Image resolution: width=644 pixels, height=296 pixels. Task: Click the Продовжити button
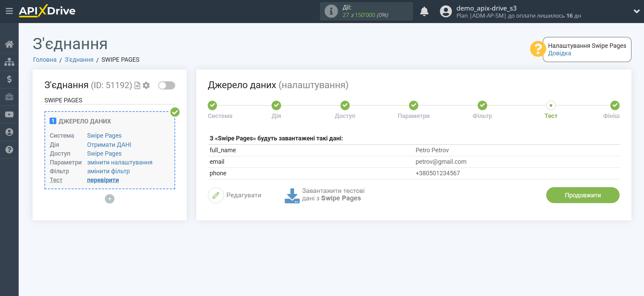pos(583,195)
